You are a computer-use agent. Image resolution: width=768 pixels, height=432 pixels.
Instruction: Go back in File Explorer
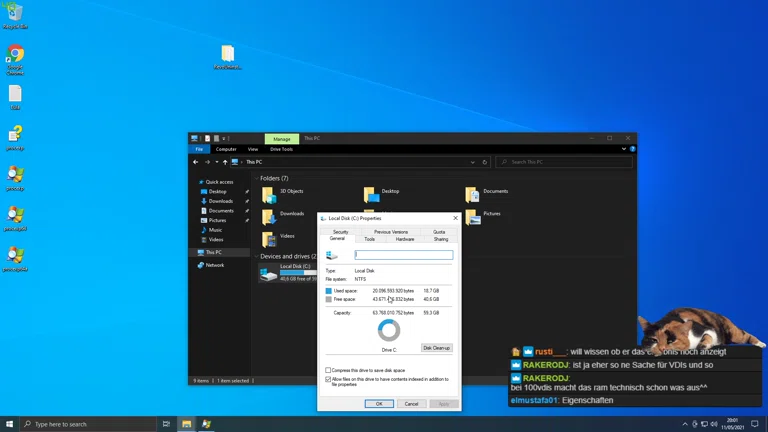(x=195, y=162)
